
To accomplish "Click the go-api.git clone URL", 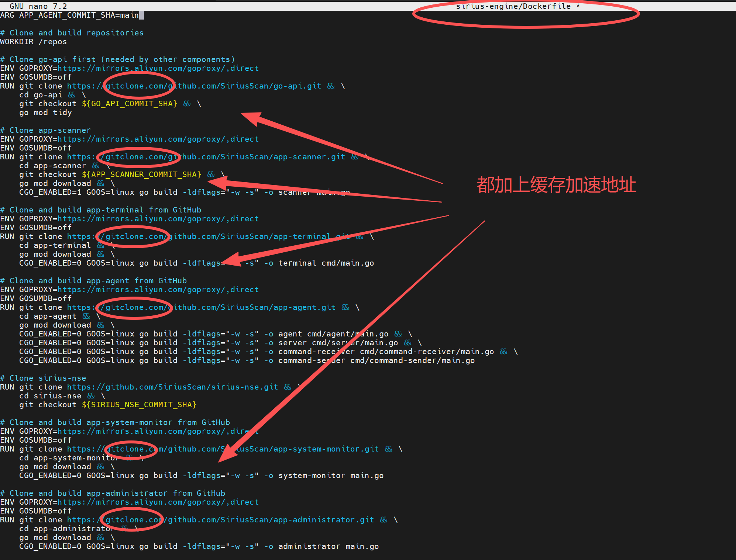I will pos(194,86).
